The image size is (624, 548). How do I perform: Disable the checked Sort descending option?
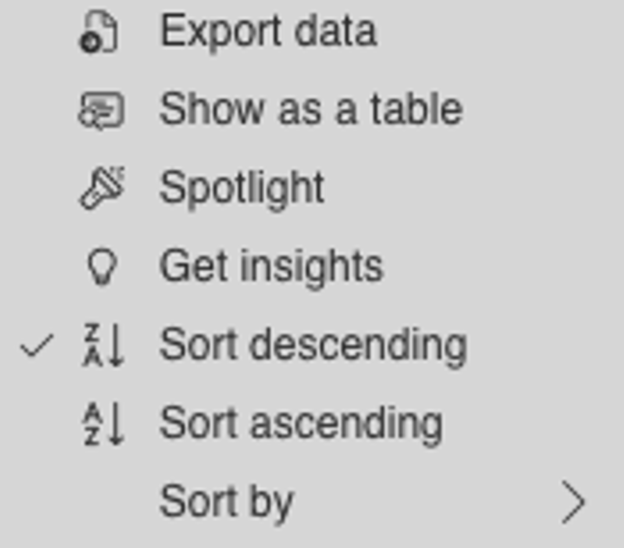click(x=312, y=345)
